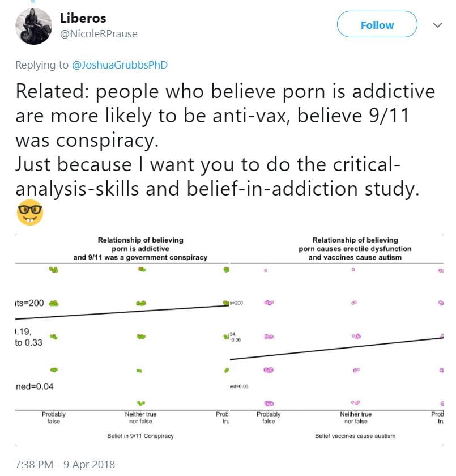456x476 pixels.
Task: Expand the tweet options chevron
Action: (437, 25)
